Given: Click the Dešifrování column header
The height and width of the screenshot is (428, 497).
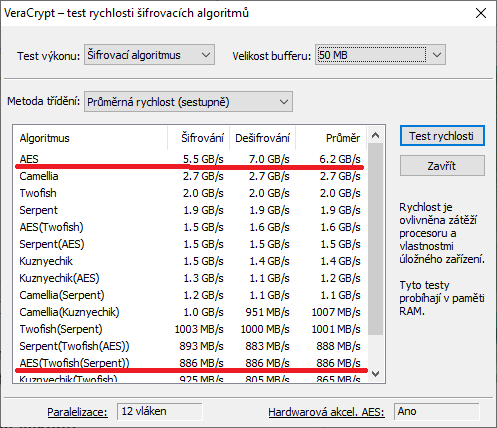Looking at the screenshot, I should [262, 138].
